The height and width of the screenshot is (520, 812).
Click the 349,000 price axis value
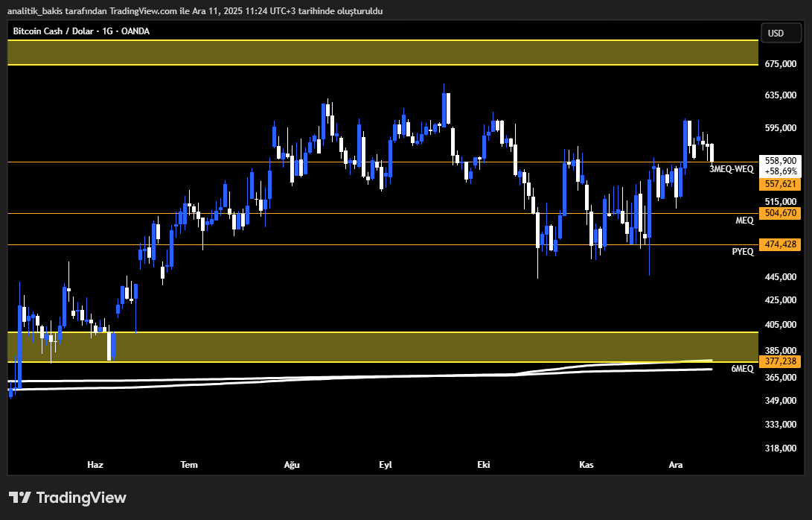pos(781,401)
